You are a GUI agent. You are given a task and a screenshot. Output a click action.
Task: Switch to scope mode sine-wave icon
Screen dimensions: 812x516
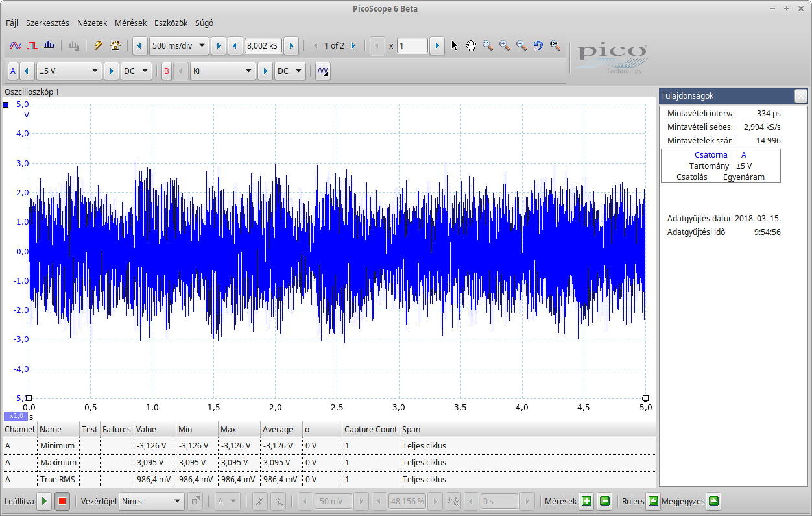[16, 45]
